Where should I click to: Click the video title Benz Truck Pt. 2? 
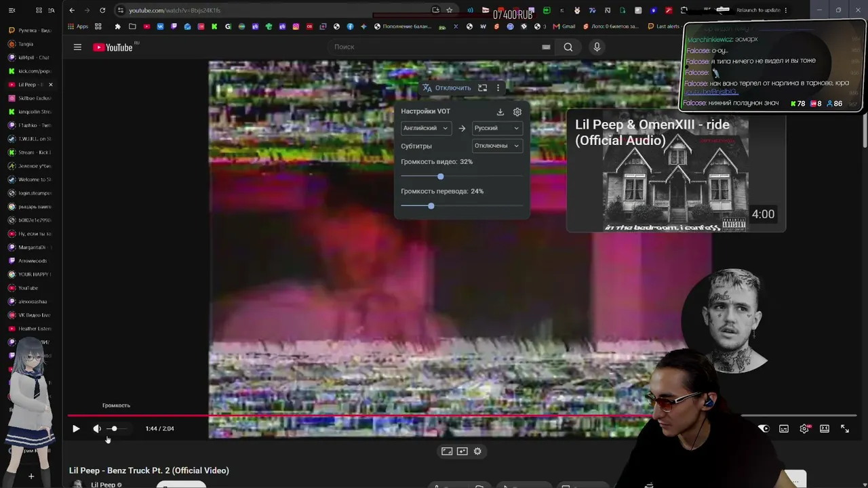149,470
